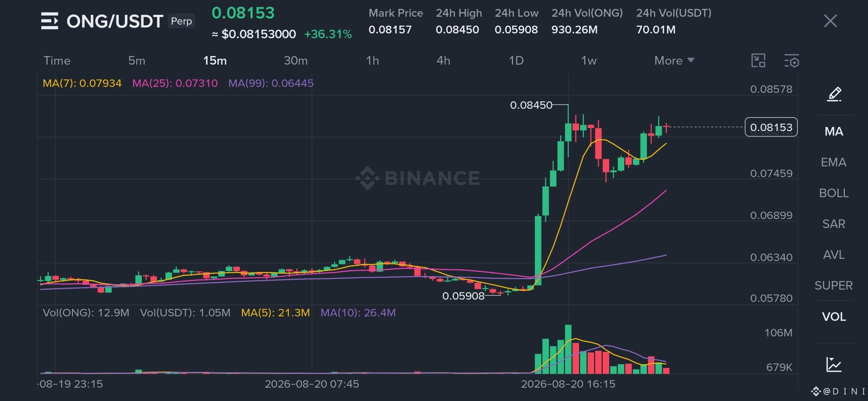
Task: Toggle the SAR indicator
Action: point(834,224)
